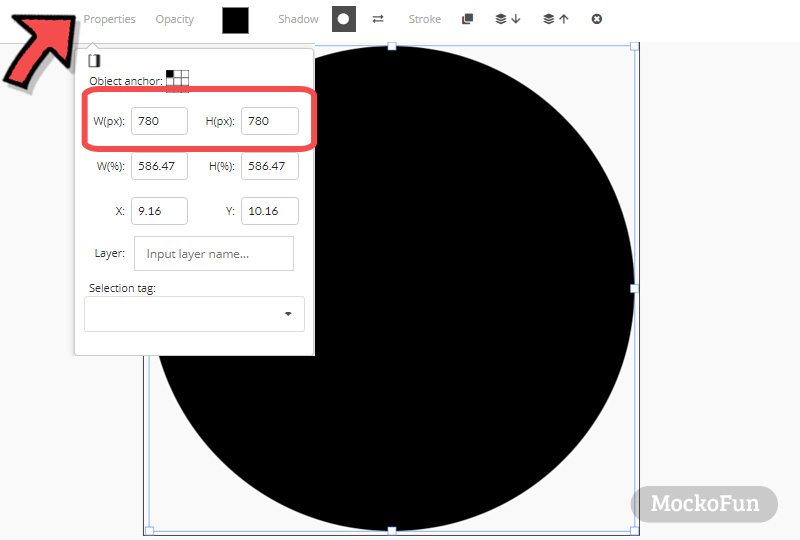This screenshot has width=800, height=540.
Task: Click the bottom-left corner selection handle
Action: click(x=149, y=531)
